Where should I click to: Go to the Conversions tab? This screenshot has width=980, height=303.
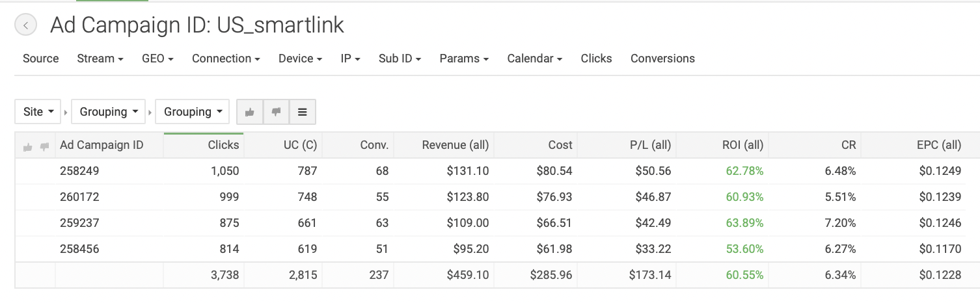(662, 59)
